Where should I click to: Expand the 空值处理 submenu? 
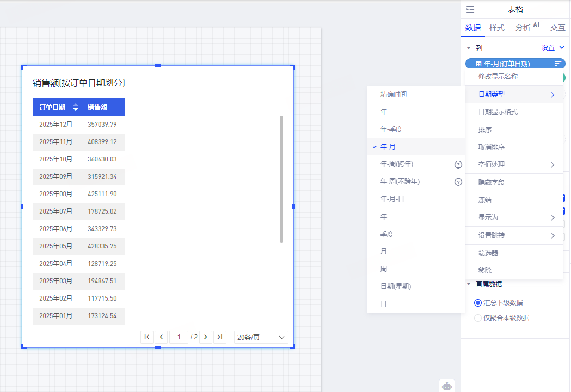[x=514, y=165]
